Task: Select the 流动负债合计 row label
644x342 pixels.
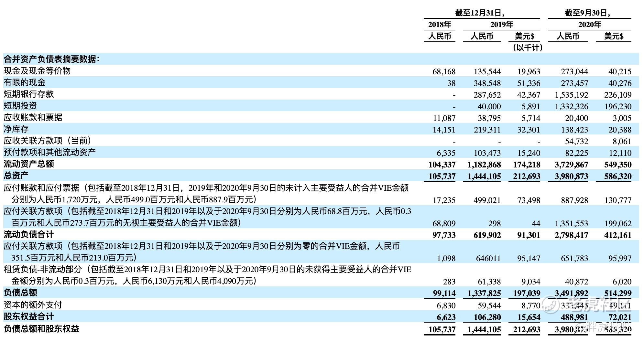Action: pyautogui.click(x=29, y=234)
